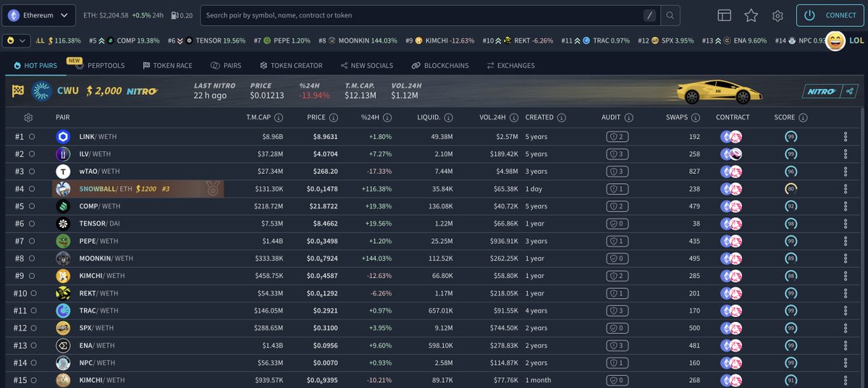Open more options menu for SNOWBALL row

tap(846, 189)
